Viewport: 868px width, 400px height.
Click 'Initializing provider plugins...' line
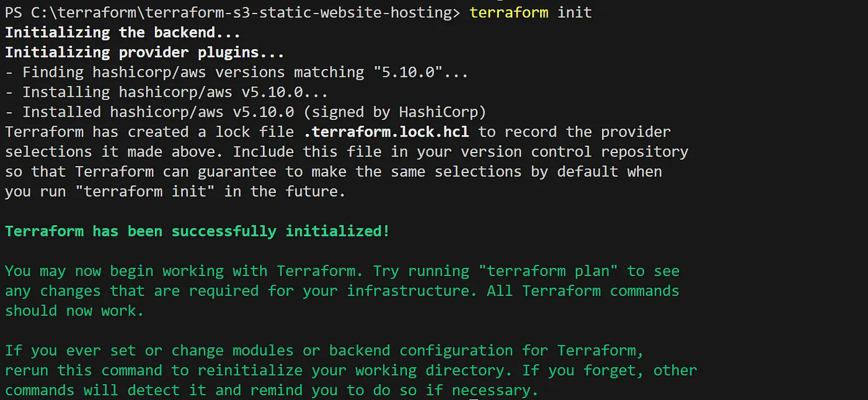[145, 52]
